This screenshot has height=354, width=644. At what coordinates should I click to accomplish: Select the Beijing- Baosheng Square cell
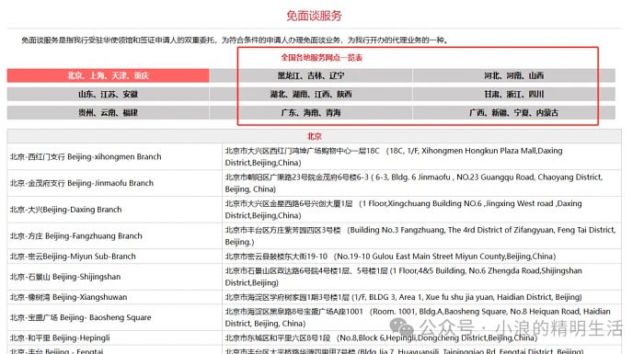(x=115, y=317)
